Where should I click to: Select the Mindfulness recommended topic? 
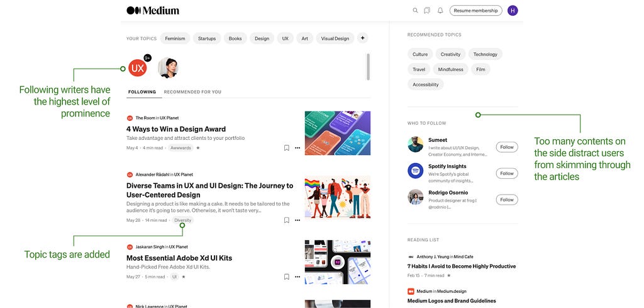pyautogui.click(x=450, y=69)
